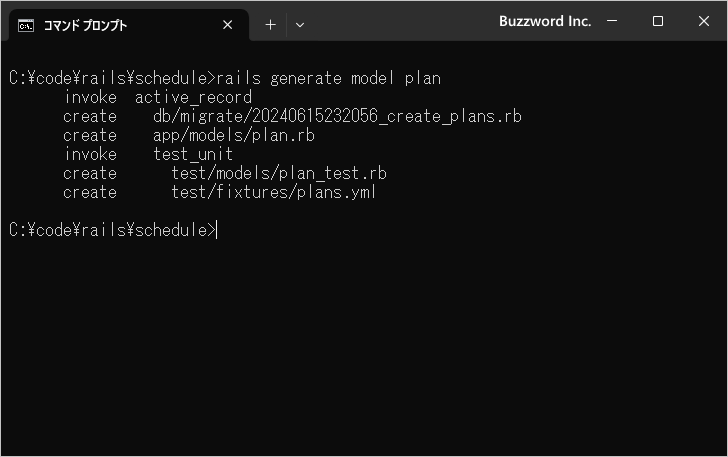728x457 pixels.
Task: Click the rails generate model plan command
Action: click(329, 78)
